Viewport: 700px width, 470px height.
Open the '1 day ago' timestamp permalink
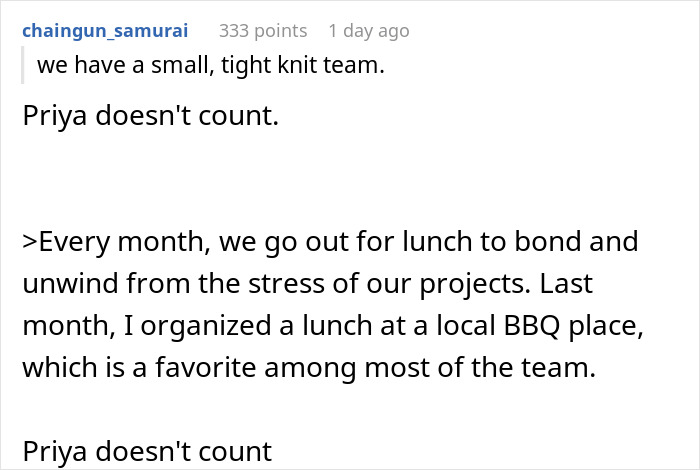(x=368, y=31)
